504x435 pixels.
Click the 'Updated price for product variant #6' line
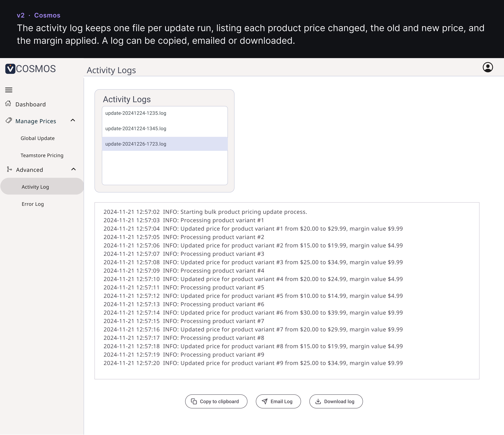pyautogui.click(x=253, y=313)
